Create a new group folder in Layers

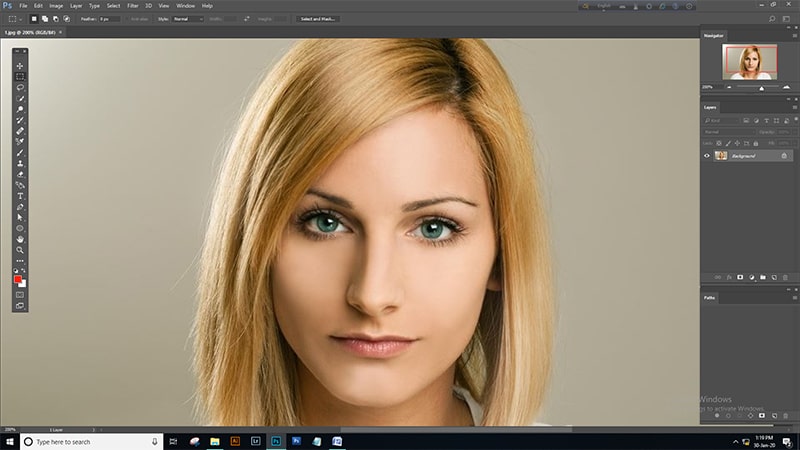tap(763, 277)
